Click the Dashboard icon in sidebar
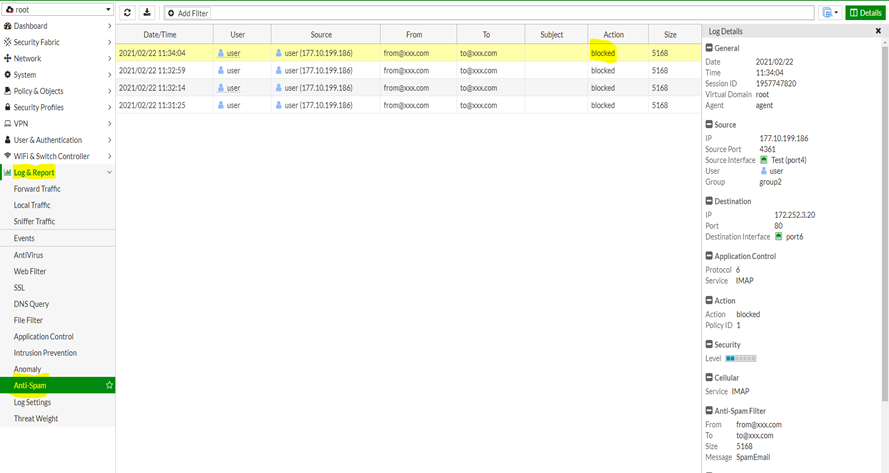The image size is (889, 473). click(x=8, y=26)
